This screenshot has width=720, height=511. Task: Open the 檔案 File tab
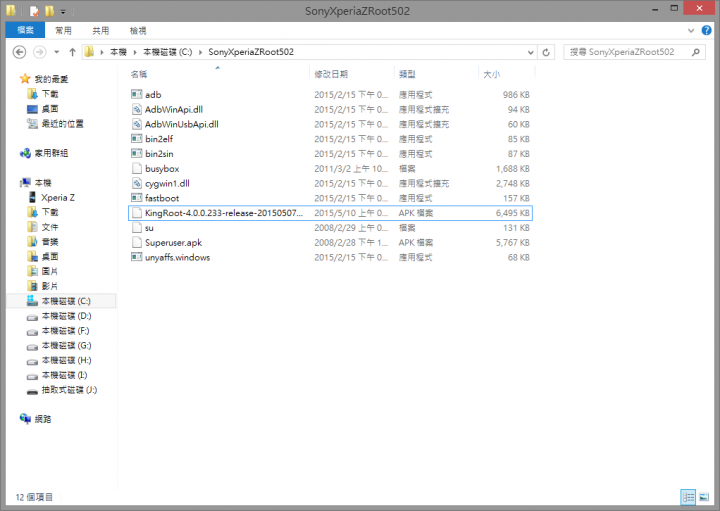(25, 30)
